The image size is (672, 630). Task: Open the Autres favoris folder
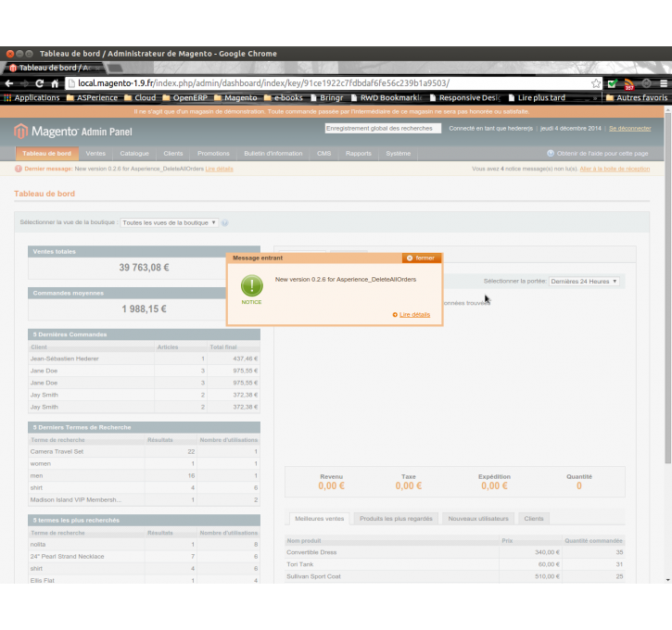pyautogui.click(x=637, y=97)
